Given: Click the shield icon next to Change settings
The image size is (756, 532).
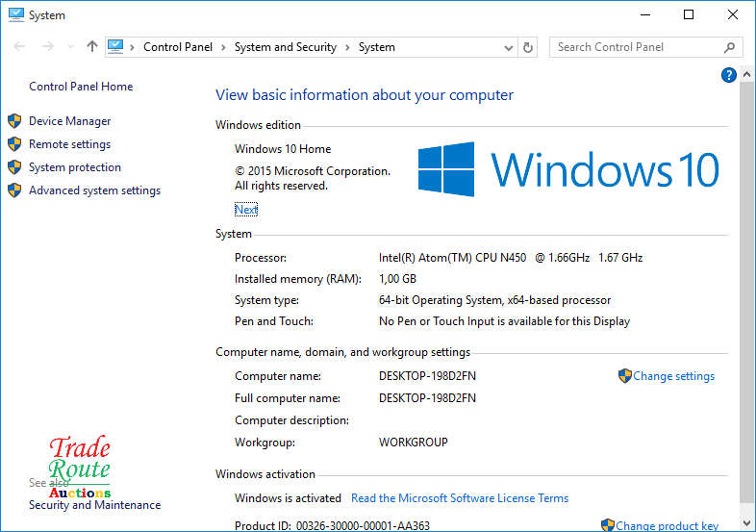Looking at the screenshot, I should click(x=624, y=376).
